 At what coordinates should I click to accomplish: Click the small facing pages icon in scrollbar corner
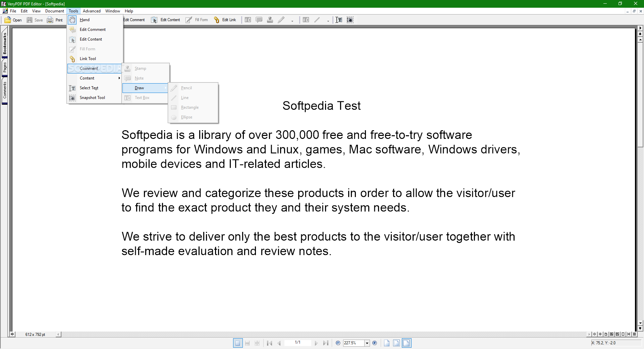(x=634, y=334)
